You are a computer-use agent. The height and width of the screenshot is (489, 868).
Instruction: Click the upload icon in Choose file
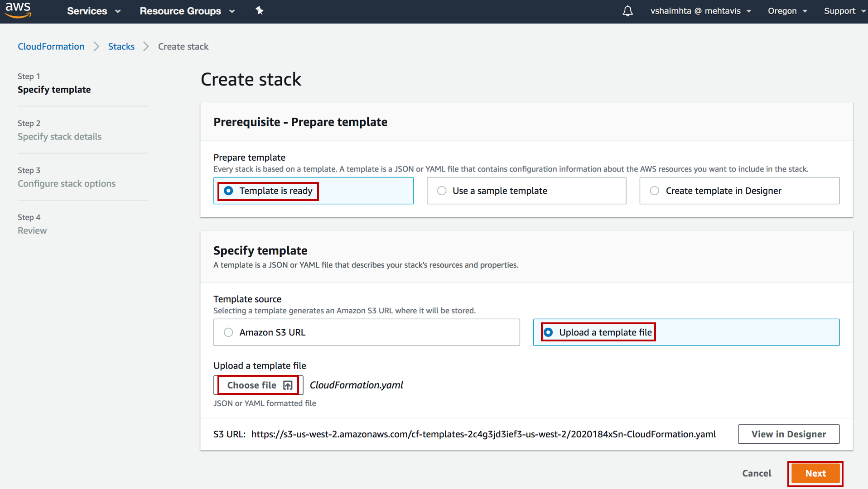tap(288, 385)
